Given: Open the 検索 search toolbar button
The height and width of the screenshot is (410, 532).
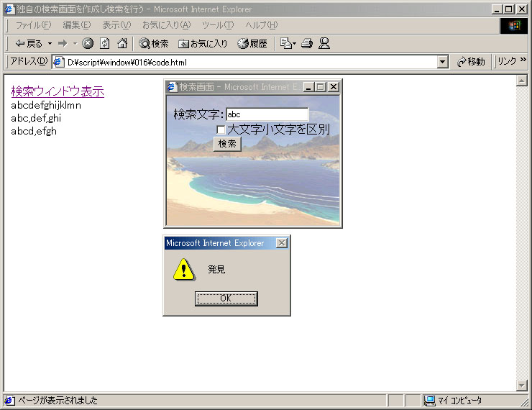Looking at the screenshot, I should click(x=154, y=43).
